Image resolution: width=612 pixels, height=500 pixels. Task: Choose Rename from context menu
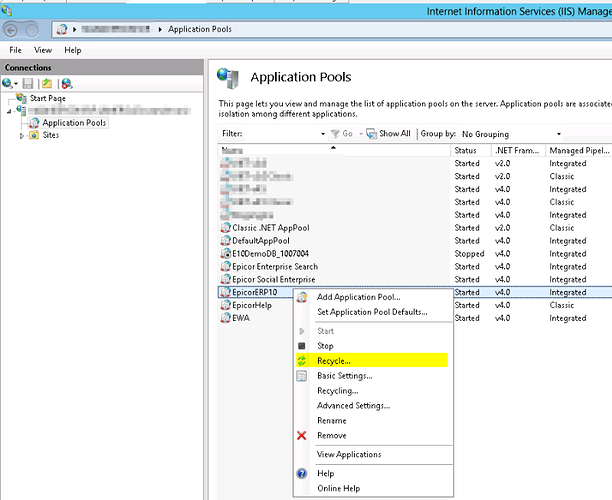pos(332,420)
